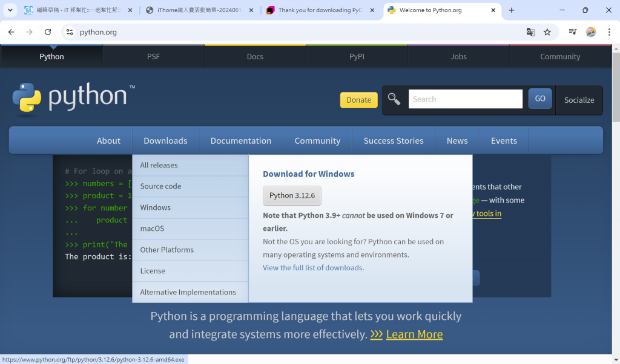Screen dimensions: 620x364
Task: Open Chrome three-dot menu
Action: [609, 32]
